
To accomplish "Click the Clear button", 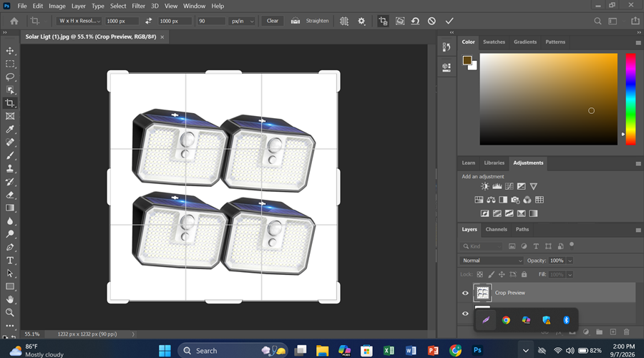I will coord(273,21).
